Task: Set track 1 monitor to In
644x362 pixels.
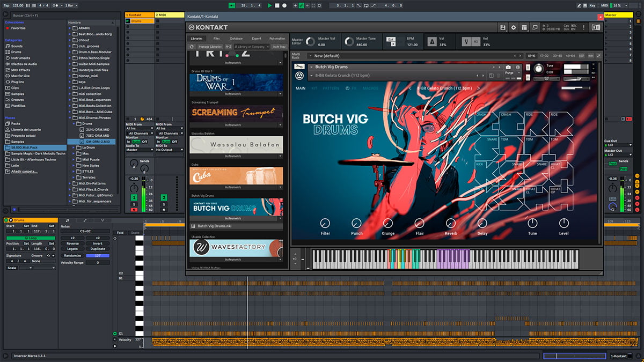Action: [x=129, y=142]
